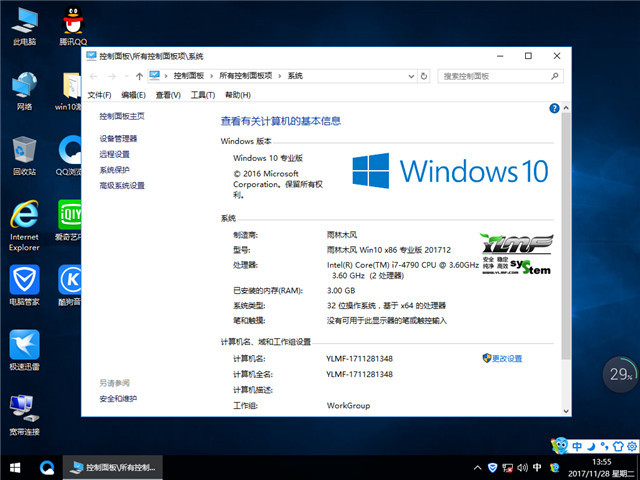This screenshot has height=480, width=640.
Task: Launch Internet Explorer from the desktop
Action: point(24,225)
